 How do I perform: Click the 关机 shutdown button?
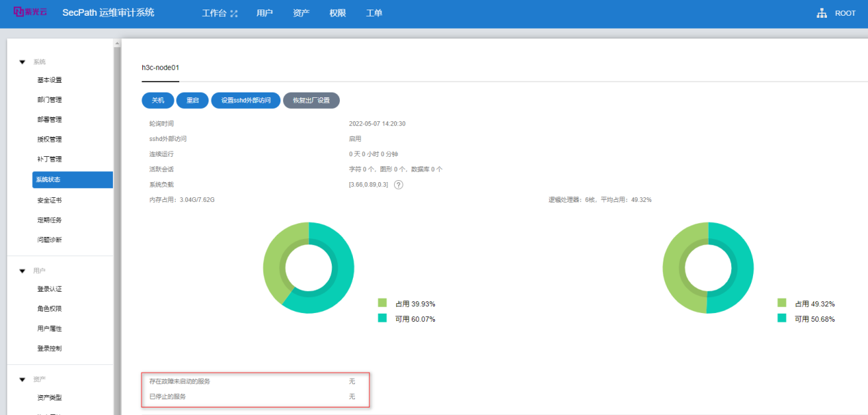158,101
